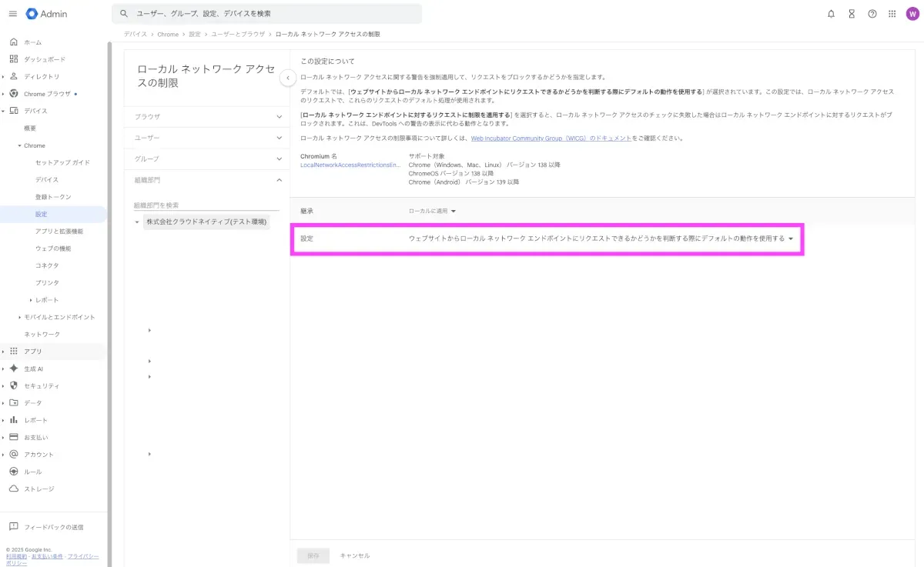Select 株式会社クラウドネイティブ(テスト環境) org unit
This screenshot has height=567, width=924.
pyautogui.click(x=206, y=222)
